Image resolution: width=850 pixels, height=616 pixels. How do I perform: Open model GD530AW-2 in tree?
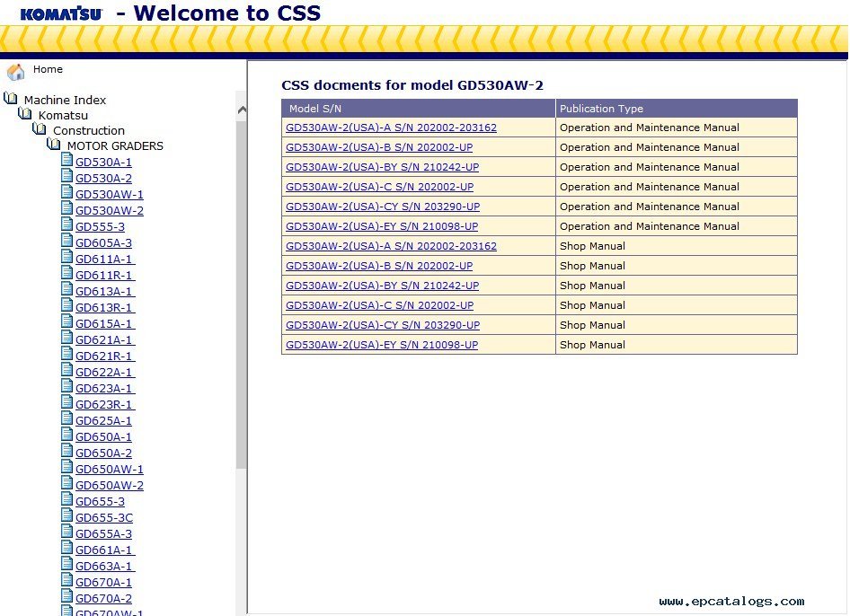110,211
